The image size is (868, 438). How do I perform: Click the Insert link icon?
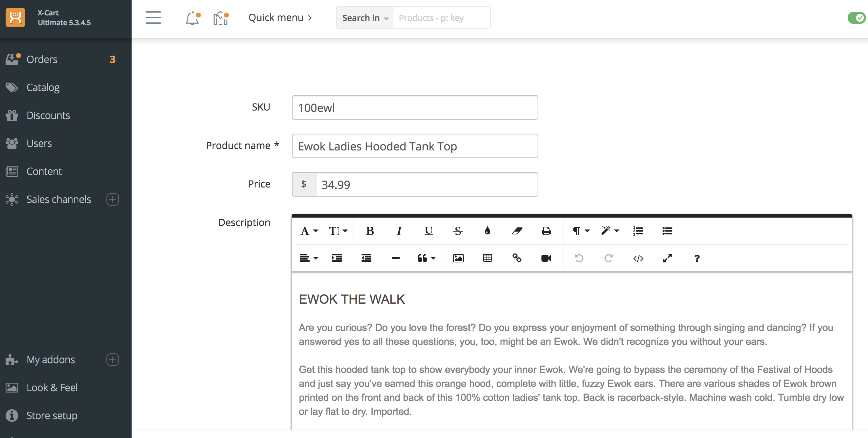pos(517,258)
